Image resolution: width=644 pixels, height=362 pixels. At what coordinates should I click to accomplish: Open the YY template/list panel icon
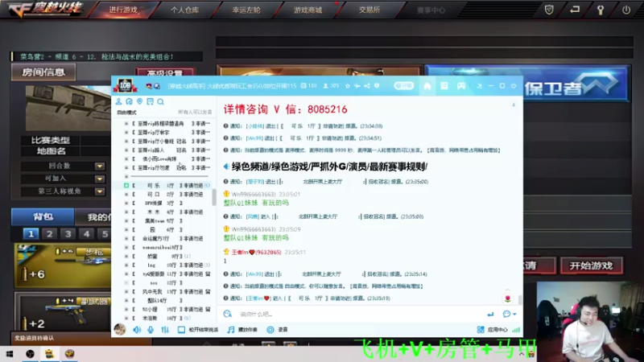[x=444, y=86]
